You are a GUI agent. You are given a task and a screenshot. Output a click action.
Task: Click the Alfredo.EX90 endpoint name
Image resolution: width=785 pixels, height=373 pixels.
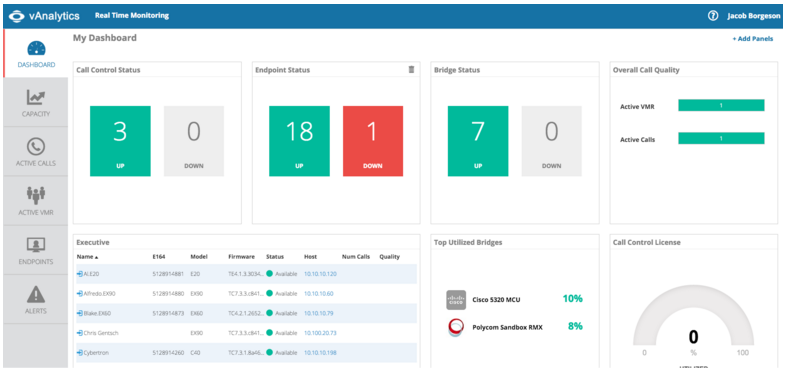tap(100, 293)
